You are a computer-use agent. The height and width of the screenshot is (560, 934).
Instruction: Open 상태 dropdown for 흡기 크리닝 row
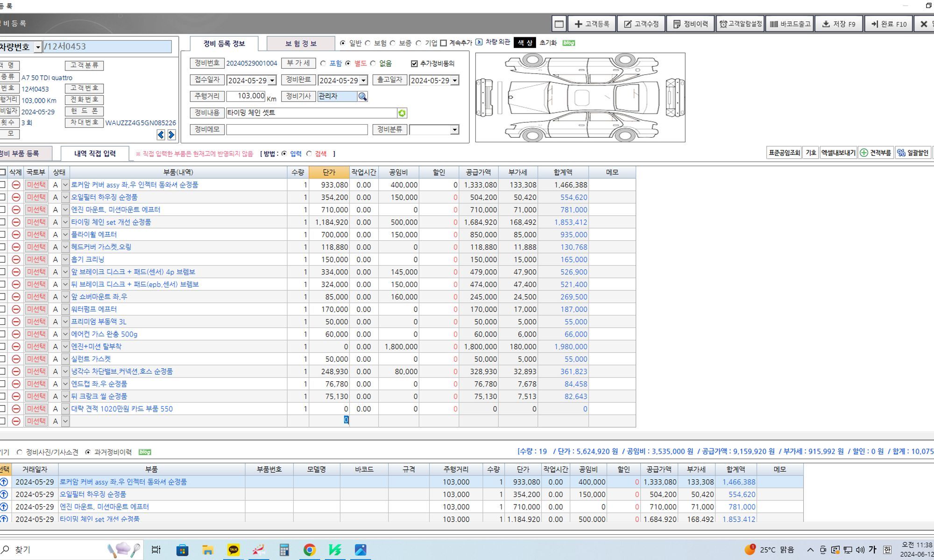[x=65, y=259]
